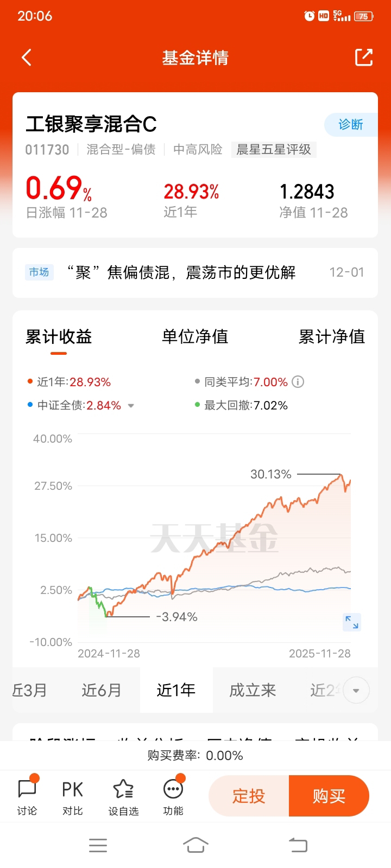The height and width of the screenshot is (868, 391).
Task: Expand the chart to fullscreen
Action: pyautogui.click(x=351, y=622)
